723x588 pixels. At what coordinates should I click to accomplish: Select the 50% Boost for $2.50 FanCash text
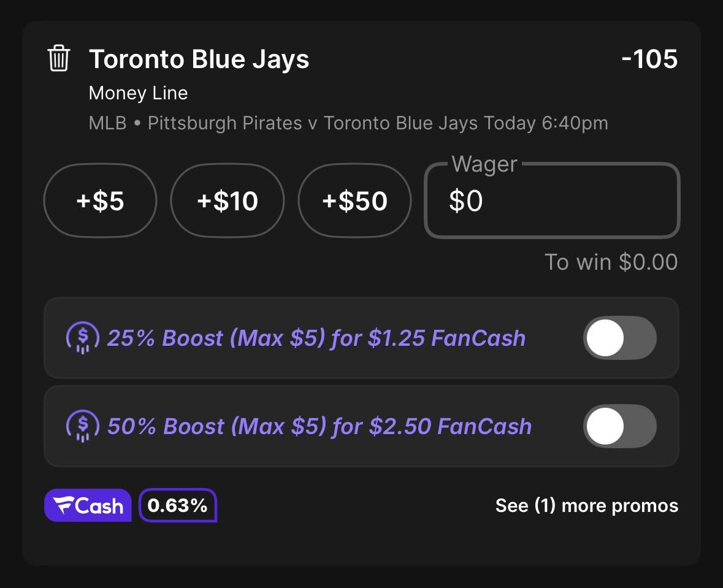(x=319, y=426)
